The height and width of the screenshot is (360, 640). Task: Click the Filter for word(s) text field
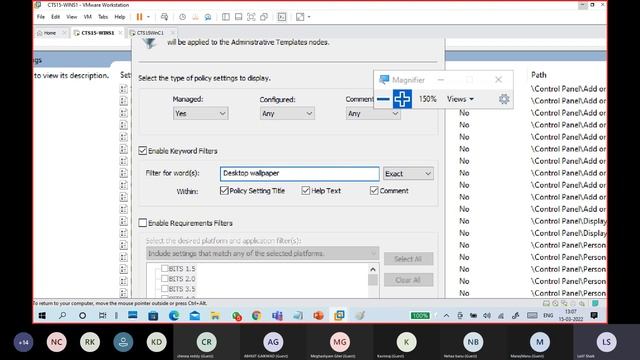click(x=300, y=173)
